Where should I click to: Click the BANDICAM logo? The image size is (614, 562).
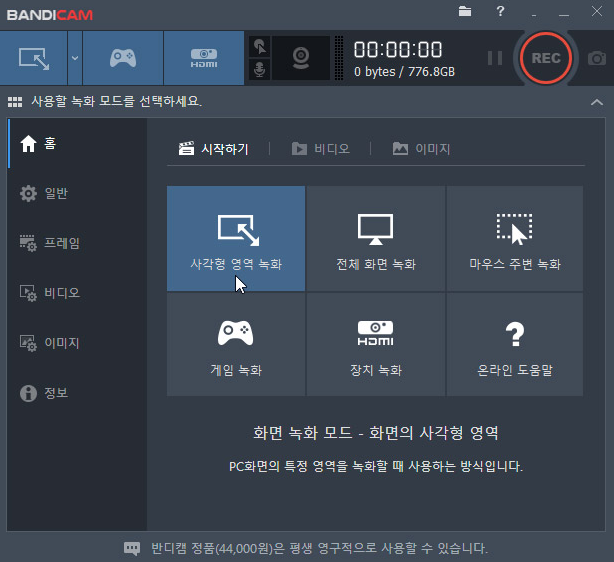click(x=50, y=15)
